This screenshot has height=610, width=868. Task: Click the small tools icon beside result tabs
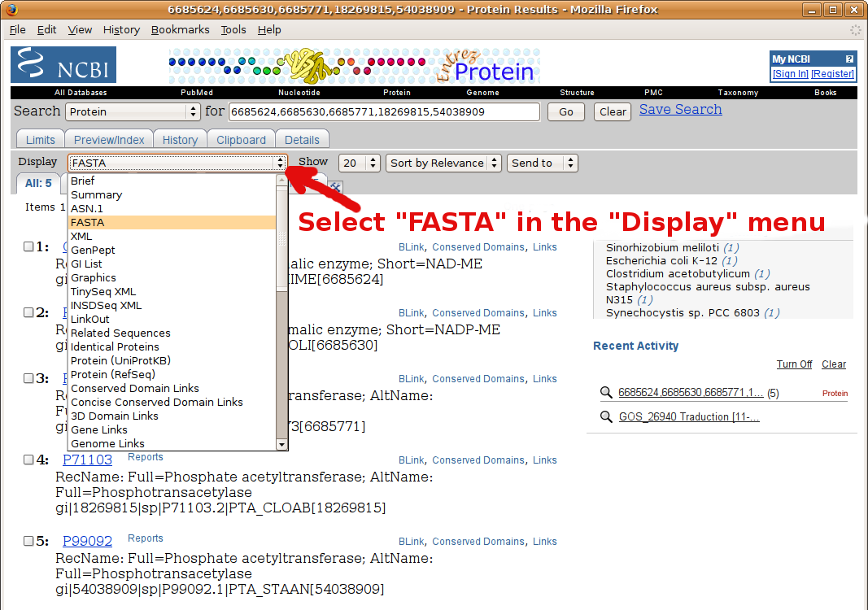[x=335, y=186]
